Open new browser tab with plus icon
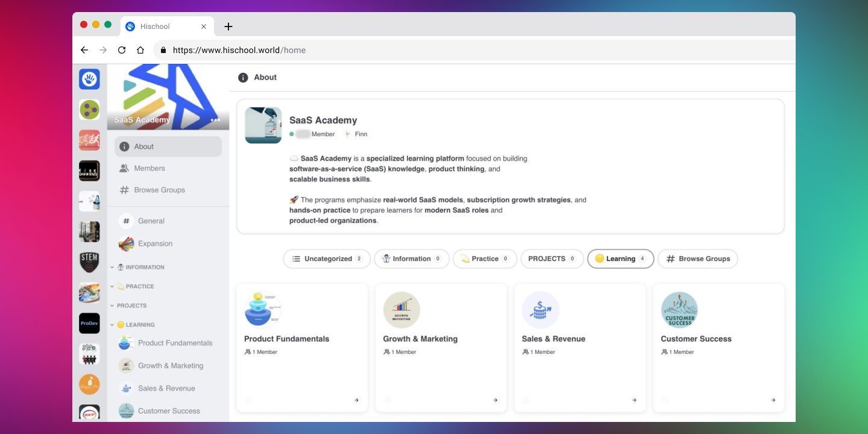Screen dimensions: 868x434 (228, 27)
